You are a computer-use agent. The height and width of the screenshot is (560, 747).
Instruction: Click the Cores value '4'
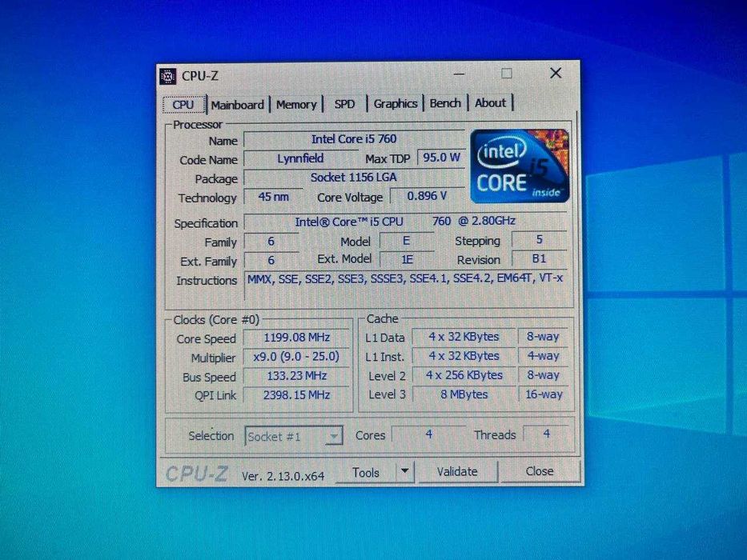click(429, 434)
